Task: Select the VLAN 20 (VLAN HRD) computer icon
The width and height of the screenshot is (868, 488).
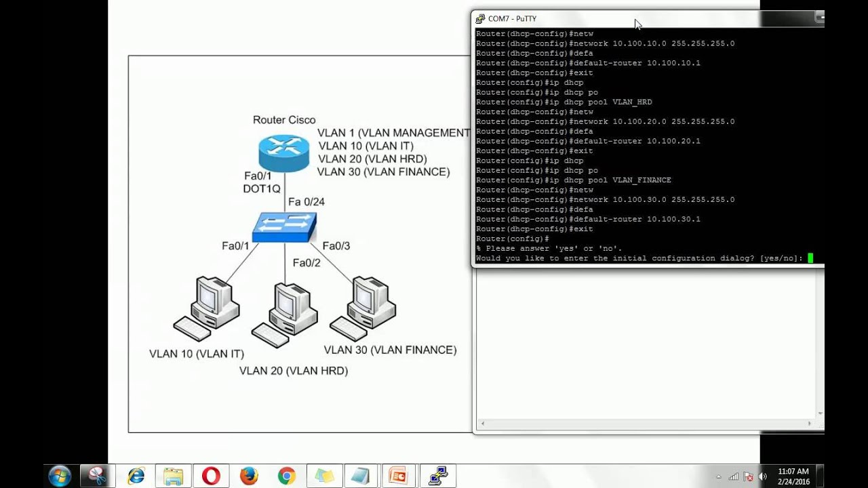Action: pos(285,315)
